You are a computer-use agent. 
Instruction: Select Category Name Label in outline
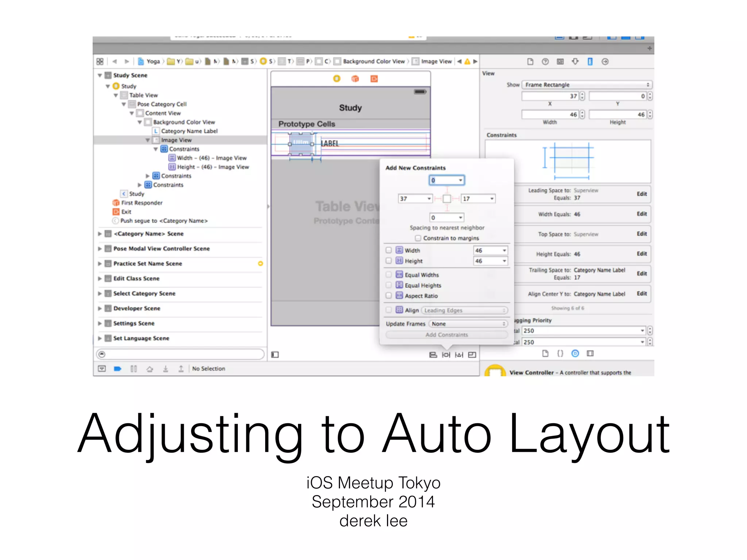point(189,131)
